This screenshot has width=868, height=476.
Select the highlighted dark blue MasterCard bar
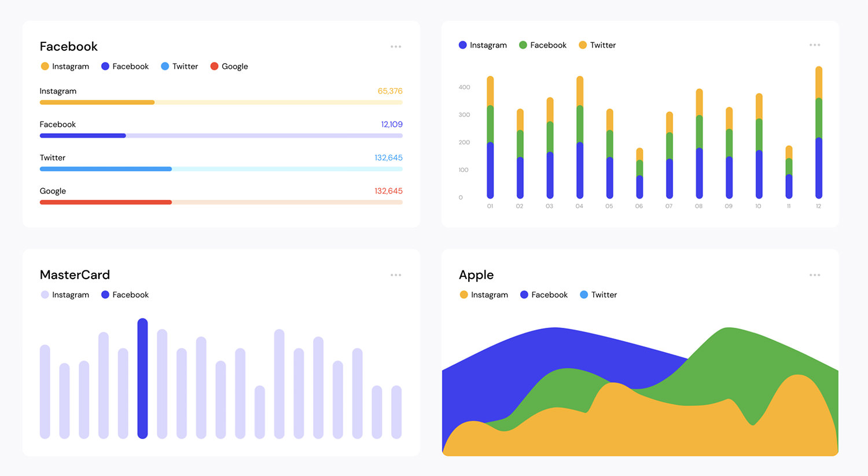click(142, 378)
